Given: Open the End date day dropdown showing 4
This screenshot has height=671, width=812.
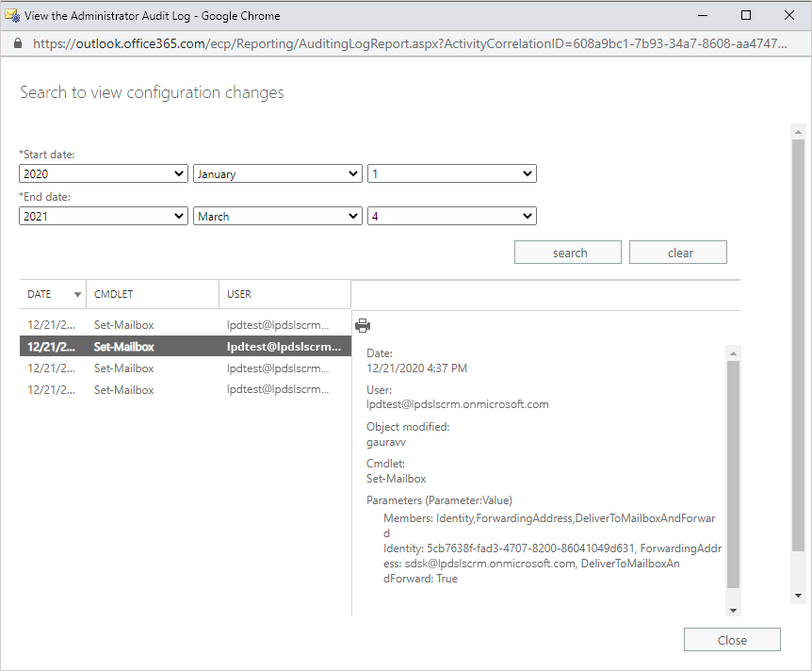Looking at the screenshot, I should 451,216.
